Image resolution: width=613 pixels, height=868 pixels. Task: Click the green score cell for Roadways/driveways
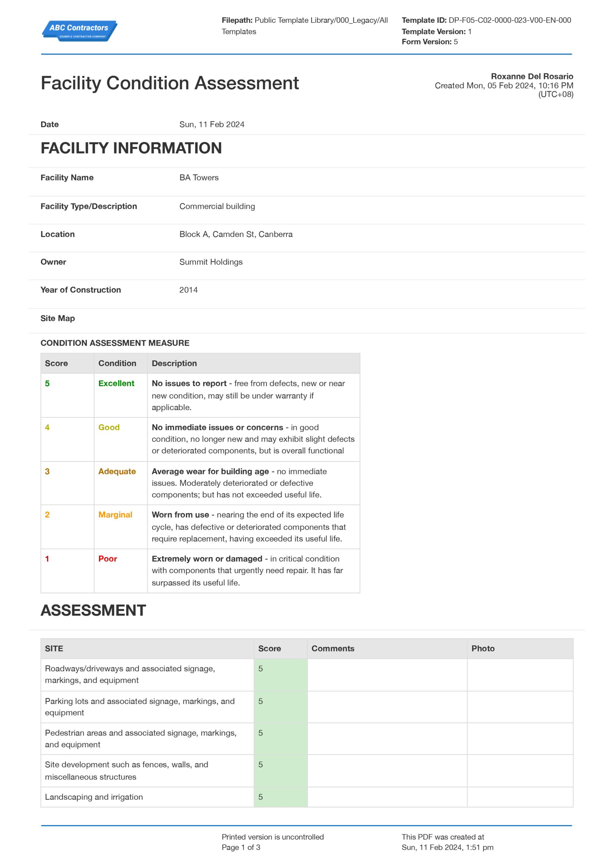pyautogui.click(x=280, y=675)
